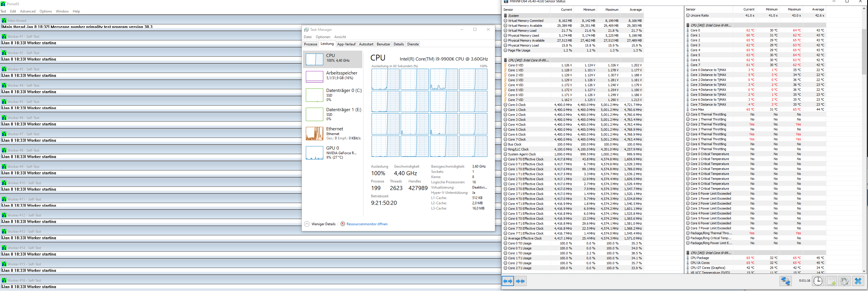Click HWiNFO expand columns arrows button

tap(507, 281)
